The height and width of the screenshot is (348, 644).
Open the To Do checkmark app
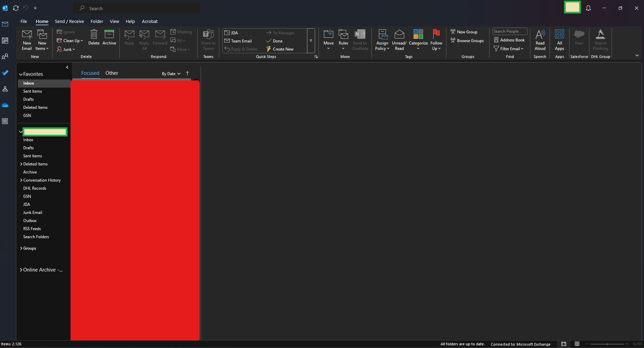pos(5,73)
